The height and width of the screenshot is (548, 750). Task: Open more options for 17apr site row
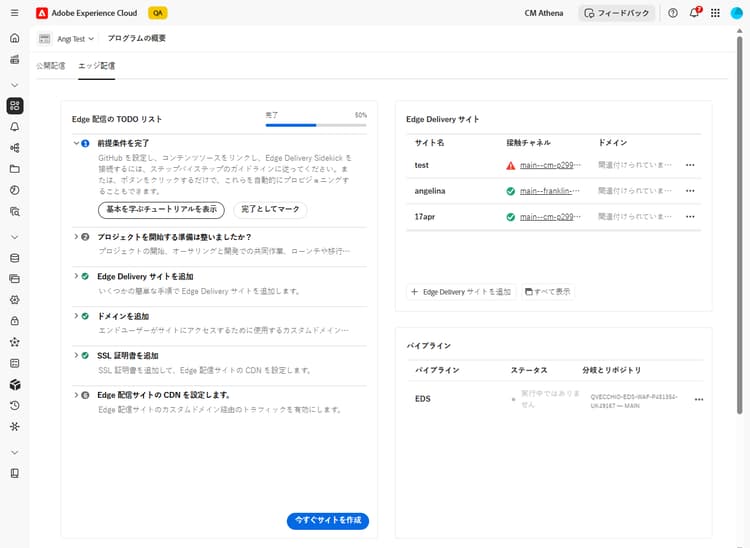(690, 217)
